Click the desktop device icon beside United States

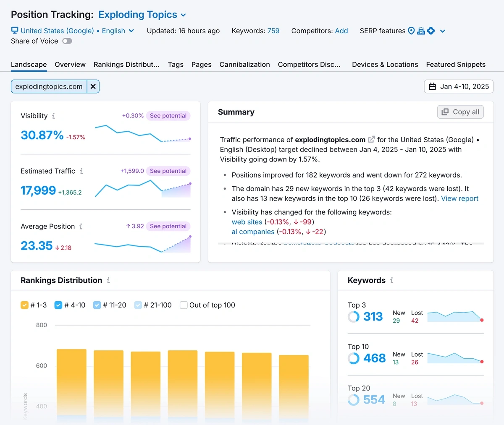(15, 30)
